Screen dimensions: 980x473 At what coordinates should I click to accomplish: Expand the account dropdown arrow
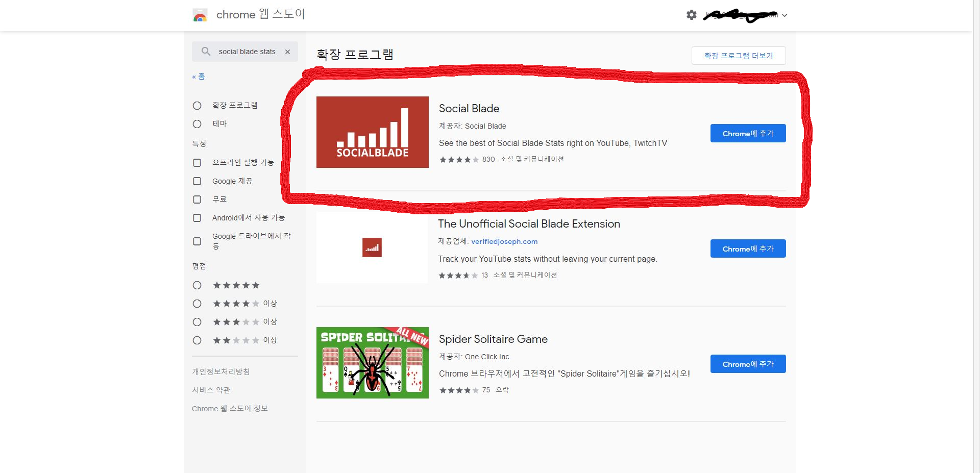(785, 15)
